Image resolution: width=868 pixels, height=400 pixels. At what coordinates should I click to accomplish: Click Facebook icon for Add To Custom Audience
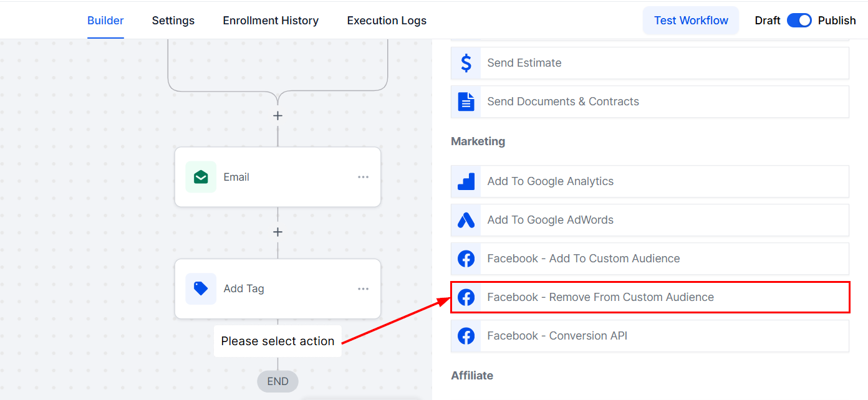point(466,259)
